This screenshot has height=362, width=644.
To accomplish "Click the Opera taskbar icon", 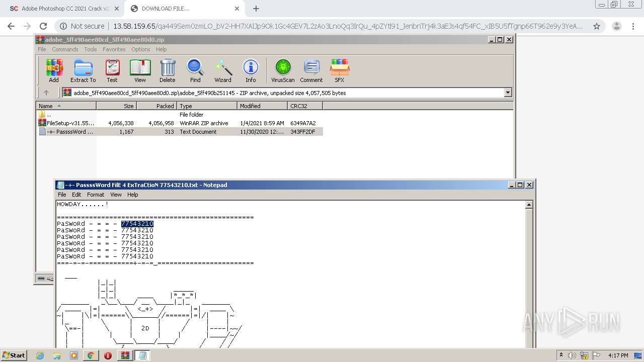I will [x=108, y=355].
